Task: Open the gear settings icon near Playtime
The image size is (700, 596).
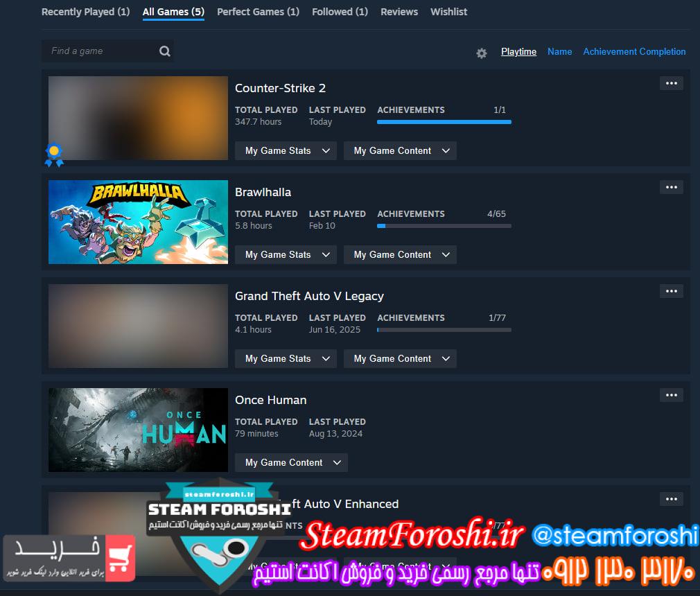Action: [x=481, y=53]
